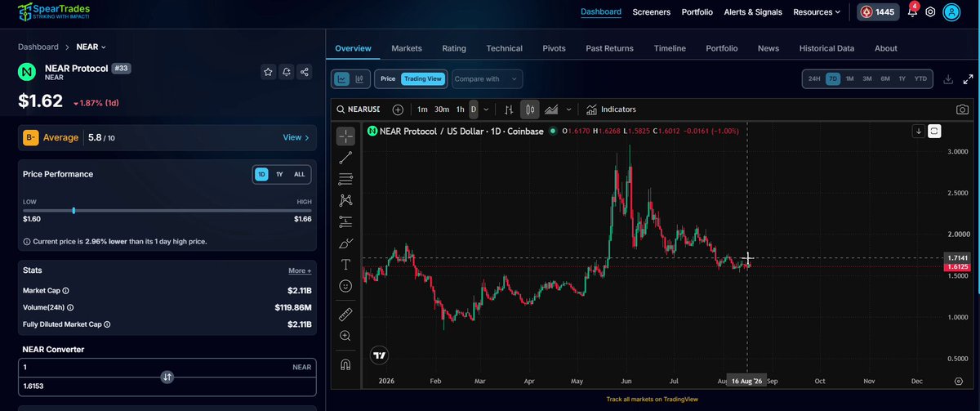
Task: Open the Compare with dropdown
Action: (x=487, y=79)
